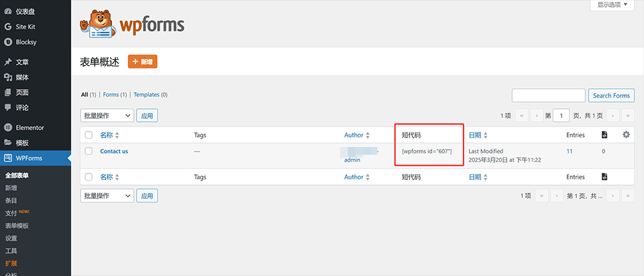The height and width of the screenshot is (276, 644).
Task: Open the column settings gear icon
Action: pyautogui.click(x=626, y=135)
